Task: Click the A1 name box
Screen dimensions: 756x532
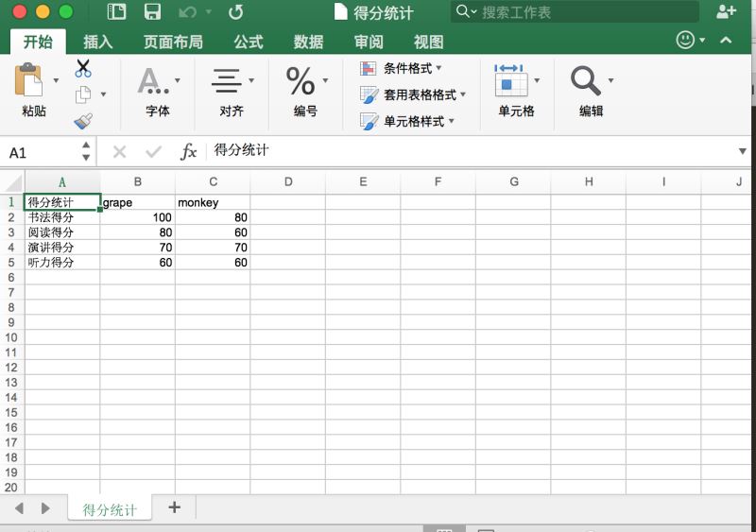Action: pos(41,152)
